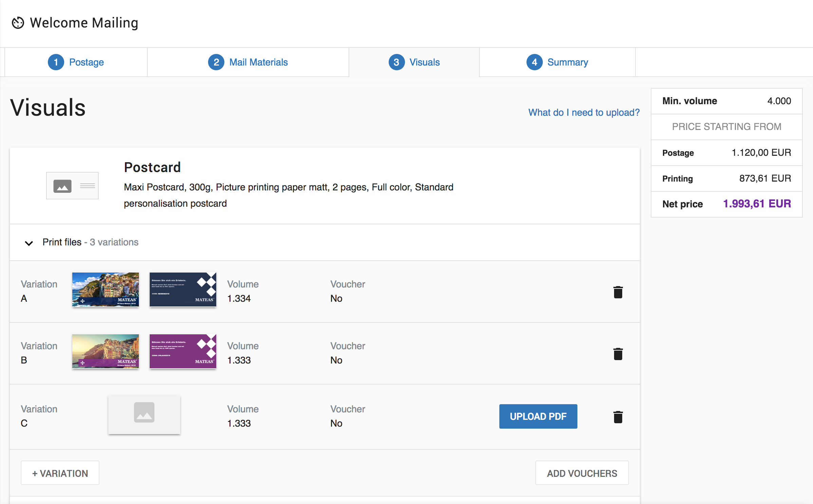Click the Add Vouchers button
The width and height of the screenshot is (813, 504).
[x=582, y=473]
